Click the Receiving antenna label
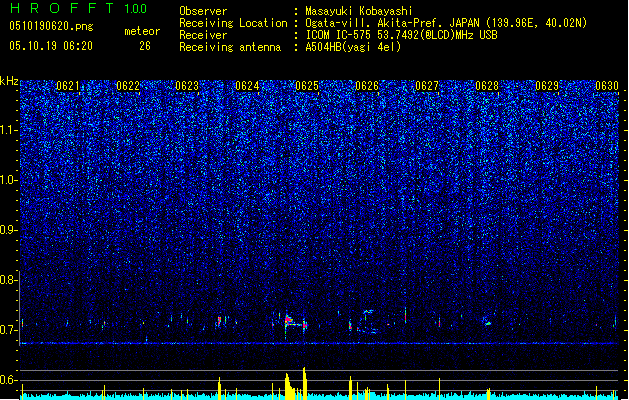Viewport: 629px width, 400px height. 230,47
